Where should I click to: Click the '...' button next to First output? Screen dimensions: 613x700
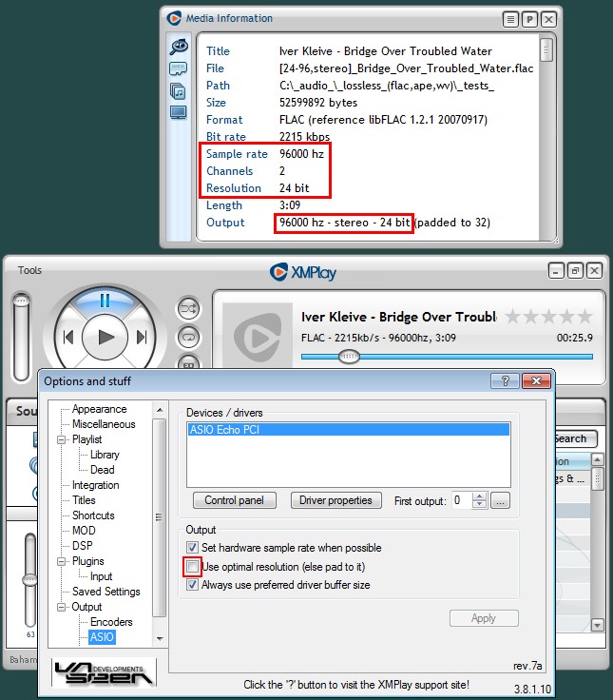(x=500, y=500)
